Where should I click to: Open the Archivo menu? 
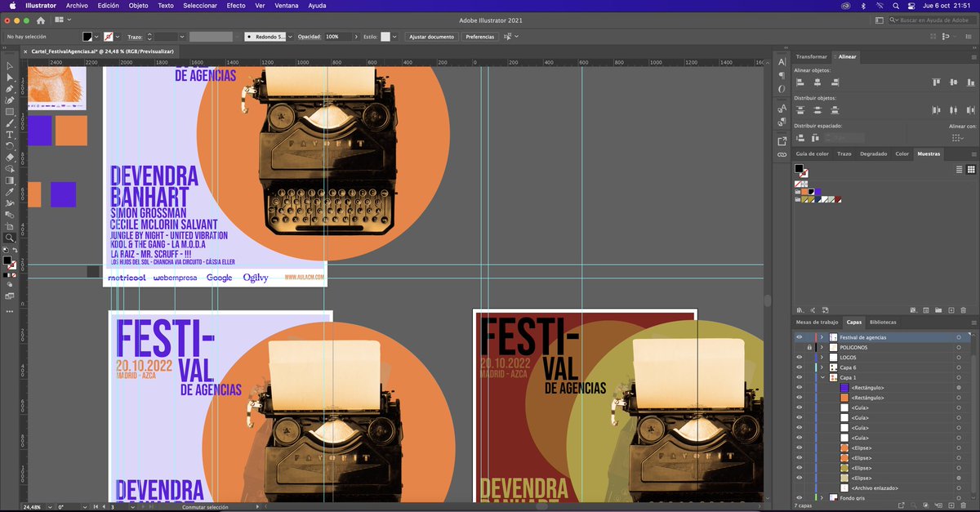pos(77,5)
